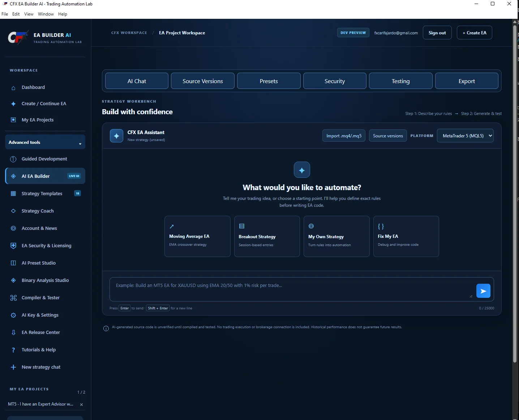
Task: Click the My Own Strategy target icon
Action: pyautogui.click(x=311, y=226)
